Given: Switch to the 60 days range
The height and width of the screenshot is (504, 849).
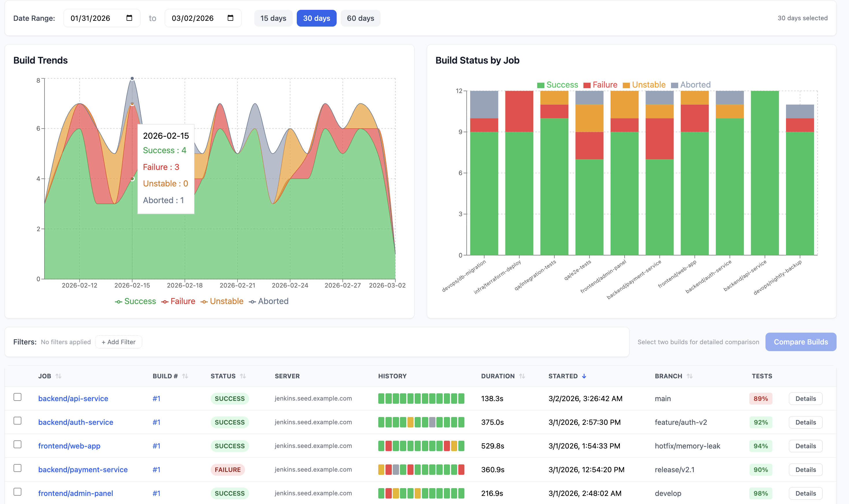Looking at the screenshot, I should [360, 18].
